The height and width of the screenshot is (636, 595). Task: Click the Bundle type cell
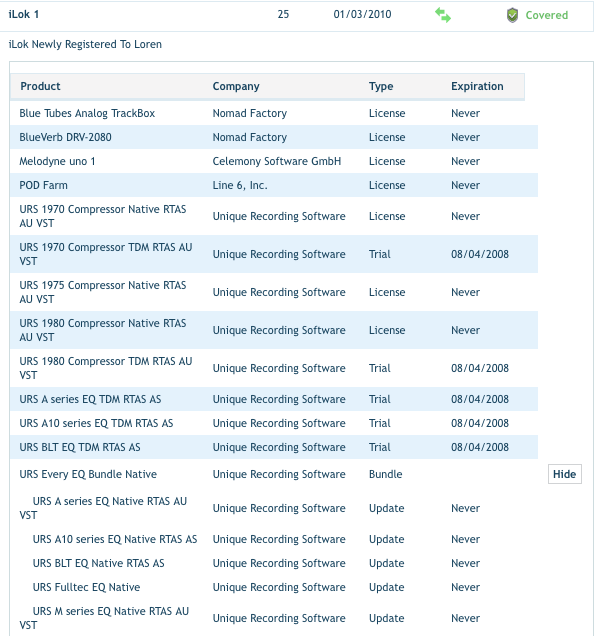coord(385,474)
